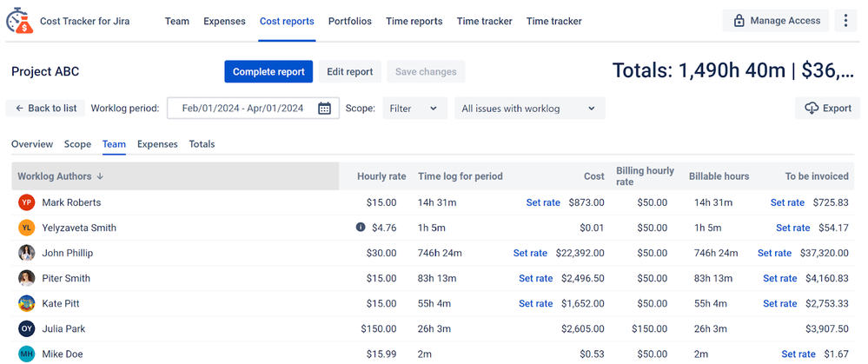Click Mike Doe's MH avatar
This screenshot has height=364, width=868.
click(27, 354)
